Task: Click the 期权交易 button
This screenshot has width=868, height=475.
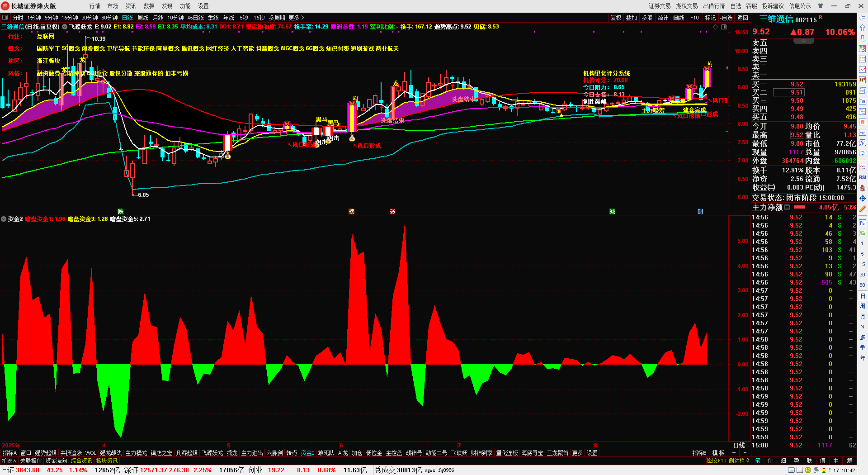Action: 687,6
